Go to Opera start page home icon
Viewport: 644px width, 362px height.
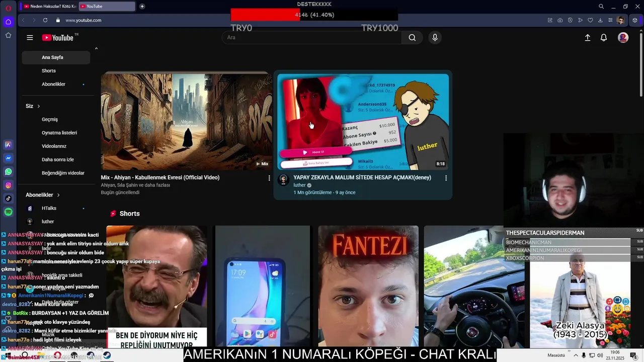pos(8,22)
